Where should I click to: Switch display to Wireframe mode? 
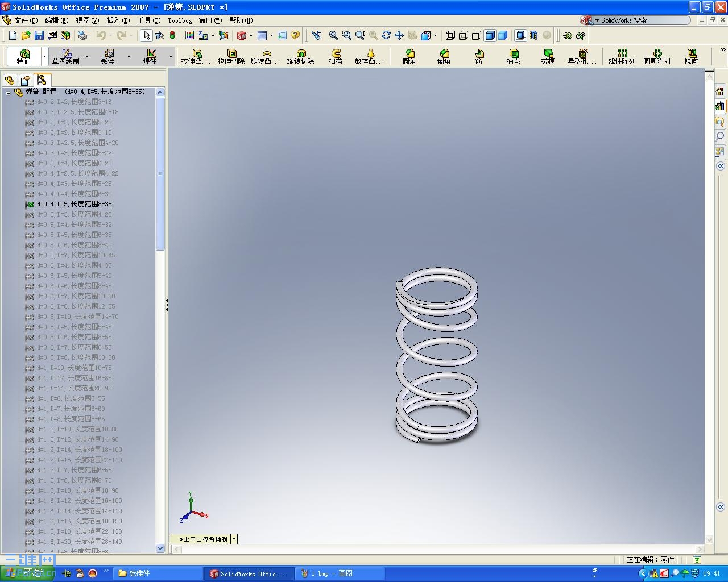point(450,35)
